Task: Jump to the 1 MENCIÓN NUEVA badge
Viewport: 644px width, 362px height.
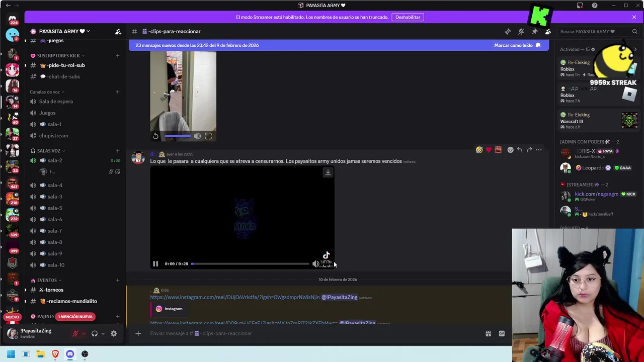Action: coord(75,317)
